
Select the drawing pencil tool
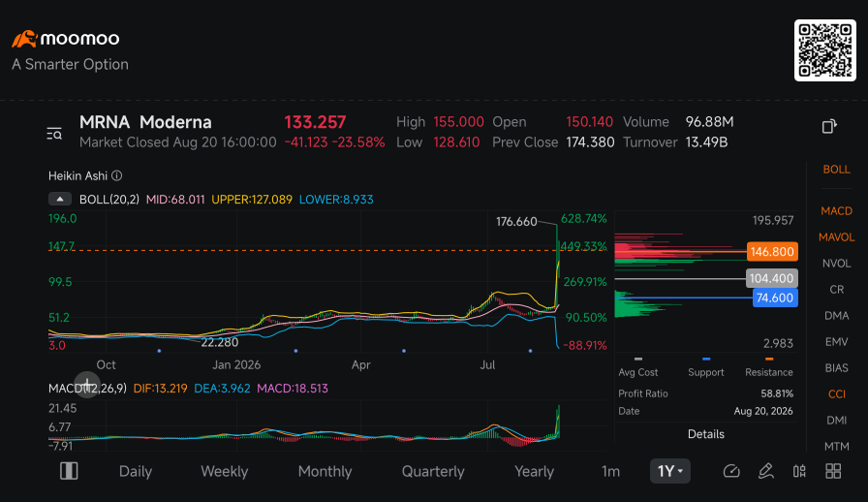pyautogui.click(x=765, y=471)
